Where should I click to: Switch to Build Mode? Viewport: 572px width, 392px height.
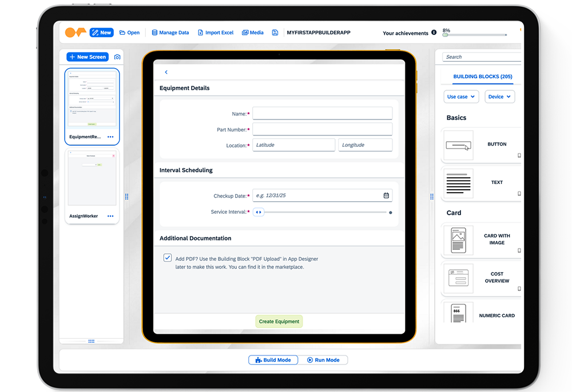tap(273, 360)
